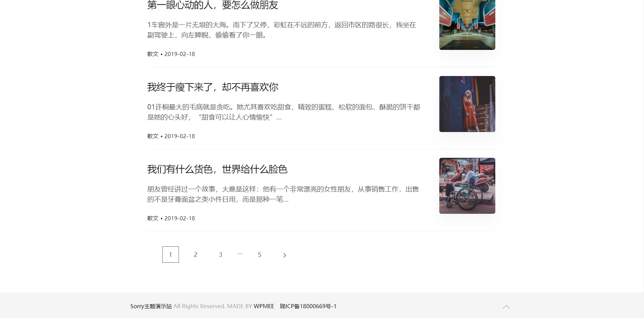Click 散文 category under first article

153,54
